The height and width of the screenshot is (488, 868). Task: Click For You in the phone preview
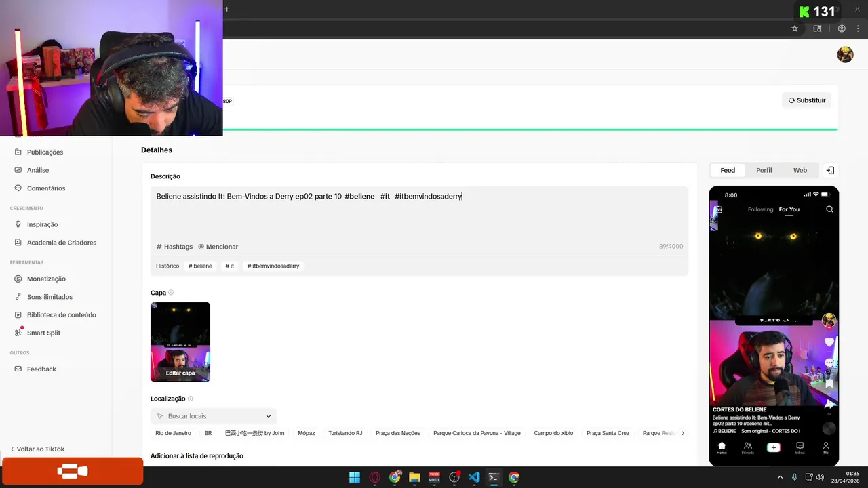point(789,209)
